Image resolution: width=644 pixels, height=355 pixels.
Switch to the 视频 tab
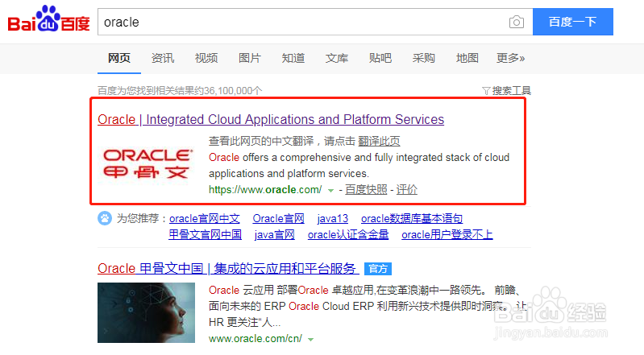[x=206, y=58]
